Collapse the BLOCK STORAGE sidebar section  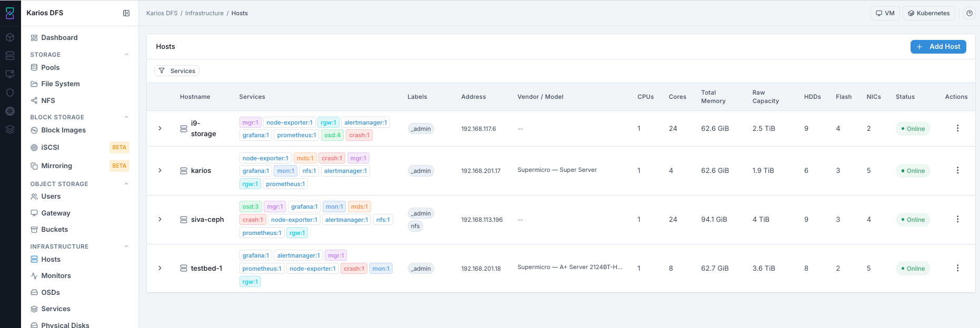click(x=126, y=117)
